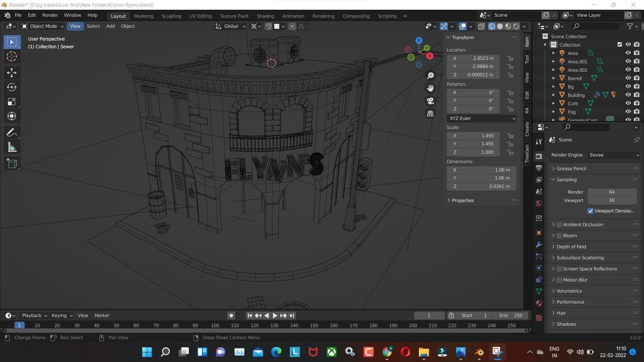The image size is (644, 362).
Task: Select the Cursor tool
Action: [x=12, y=57]
